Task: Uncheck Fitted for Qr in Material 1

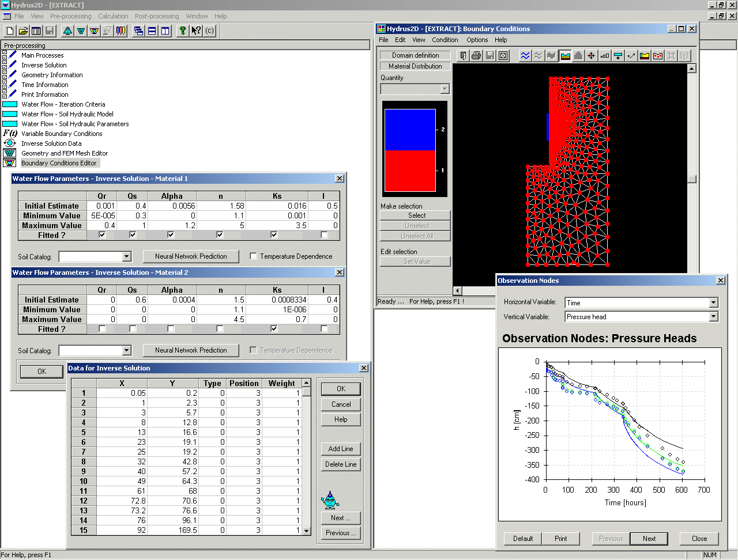Action: point(102,235)
